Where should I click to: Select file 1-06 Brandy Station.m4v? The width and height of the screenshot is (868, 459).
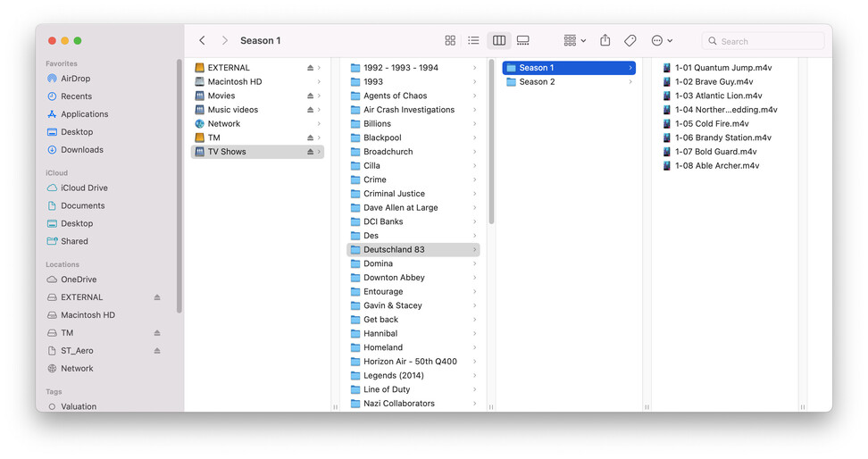717,138
